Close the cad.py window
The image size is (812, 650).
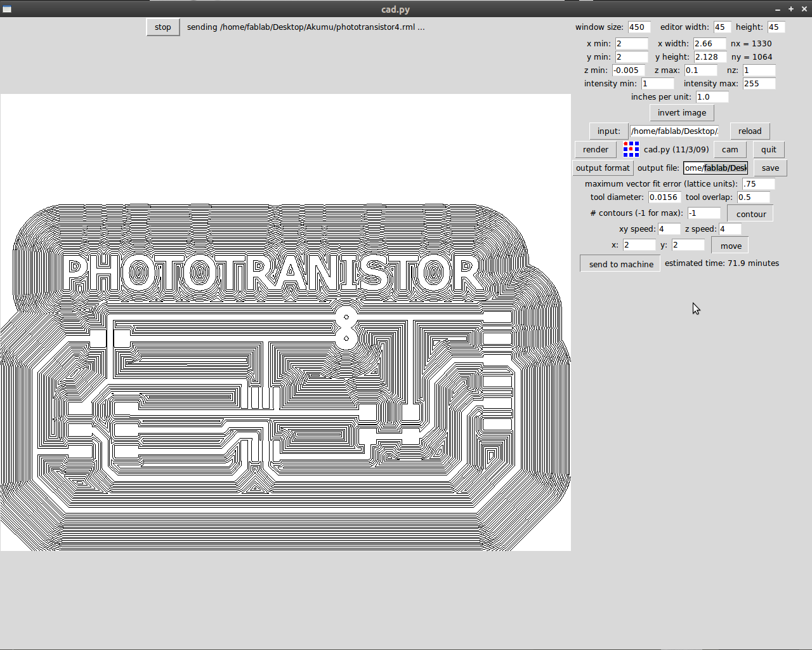pos(804,9)
